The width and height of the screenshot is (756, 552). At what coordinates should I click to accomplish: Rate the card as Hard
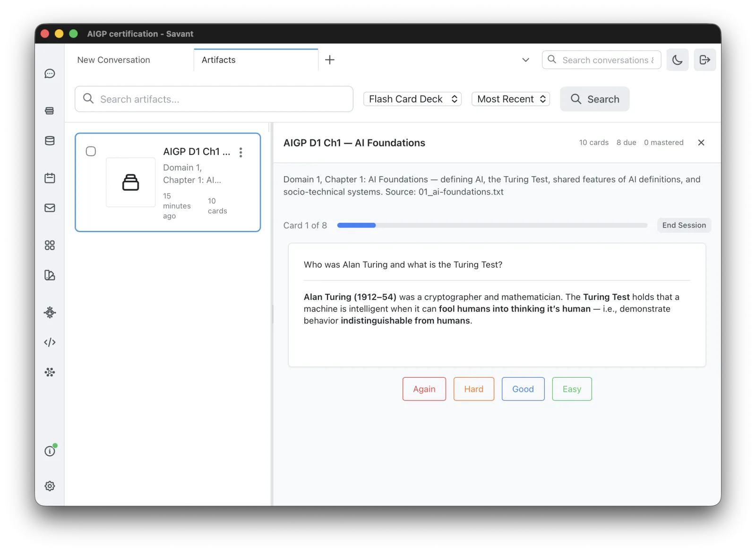(473, 389)
